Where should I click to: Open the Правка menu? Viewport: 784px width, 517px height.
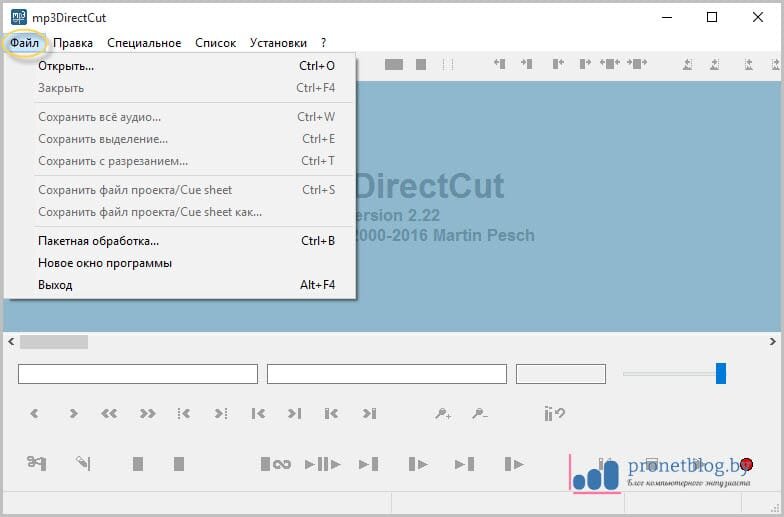click(x=72, y=43)
